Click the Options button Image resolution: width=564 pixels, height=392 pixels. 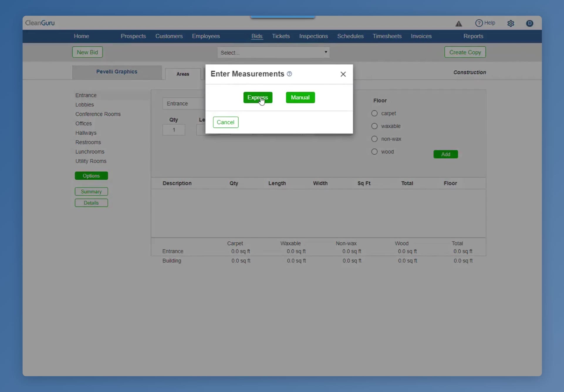pyautogui.click(x=91, y=176)
